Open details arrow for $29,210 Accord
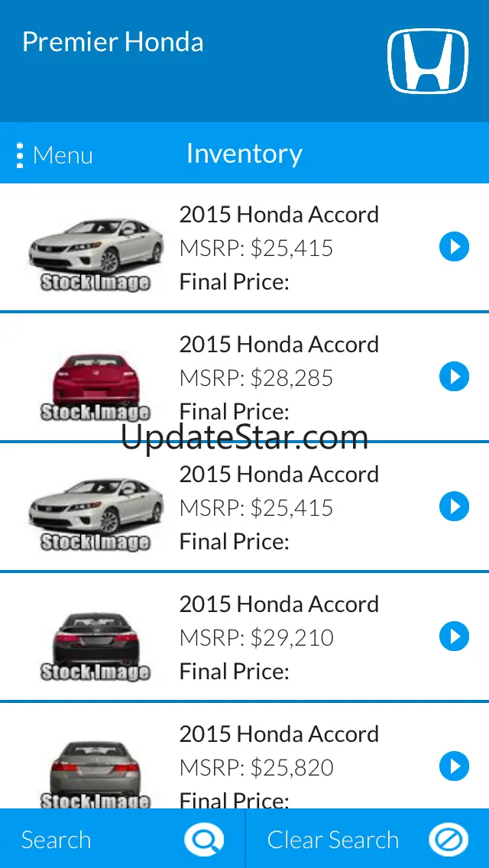The image size is (489, 868). (454, 636)
